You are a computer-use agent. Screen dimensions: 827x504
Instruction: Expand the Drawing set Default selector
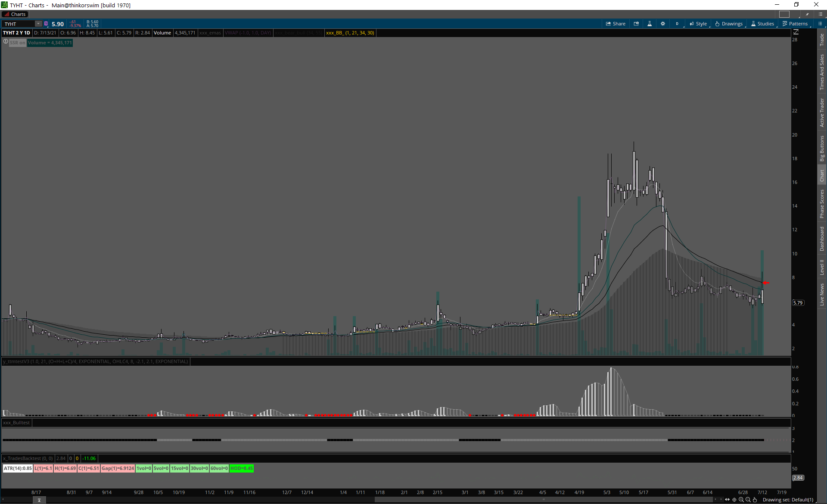click(788, 500)
